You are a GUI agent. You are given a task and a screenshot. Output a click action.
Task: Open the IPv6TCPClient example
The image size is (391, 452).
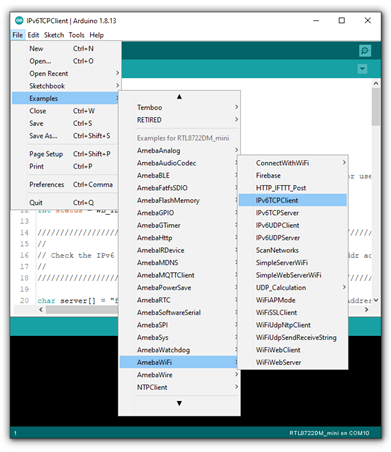[293, 200]
